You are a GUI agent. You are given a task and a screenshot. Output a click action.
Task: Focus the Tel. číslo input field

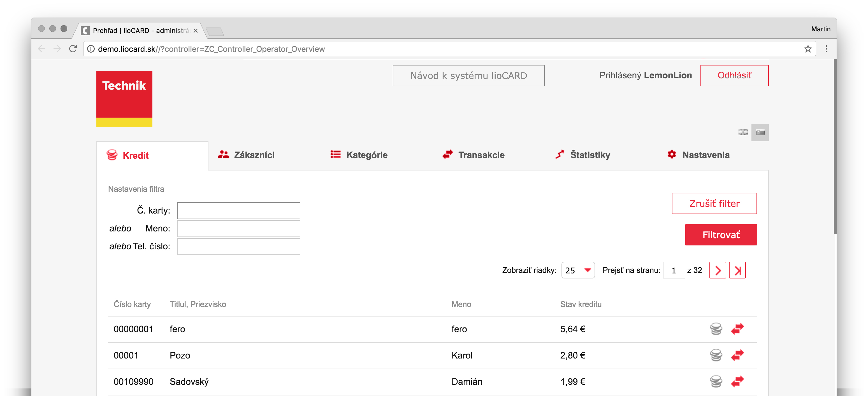click(x=238, y=247)
